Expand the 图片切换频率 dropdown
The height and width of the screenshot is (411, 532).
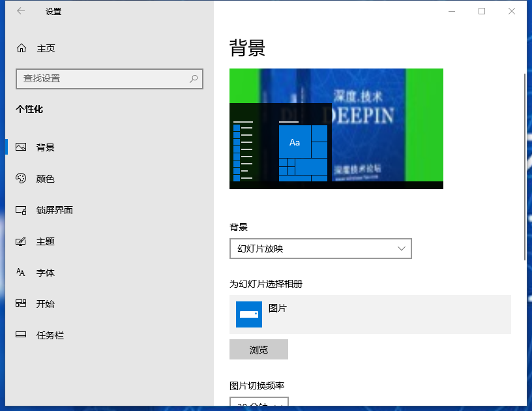click(x=259, y=404)
